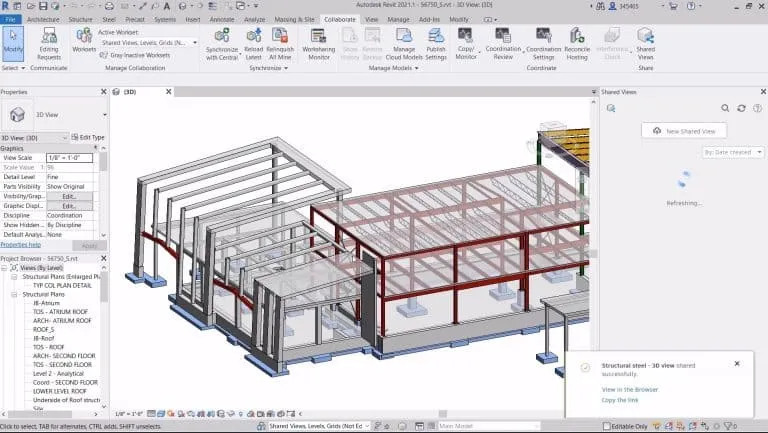Click Edit for Visibility/Graphics overrides
The image size is (768, 433).
69,196
